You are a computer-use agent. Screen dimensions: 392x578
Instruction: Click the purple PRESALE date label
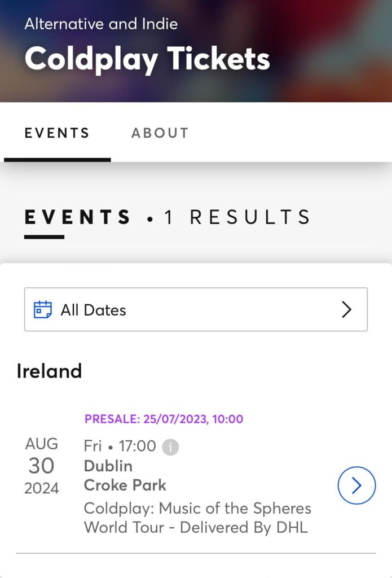[x=164, y=419]
